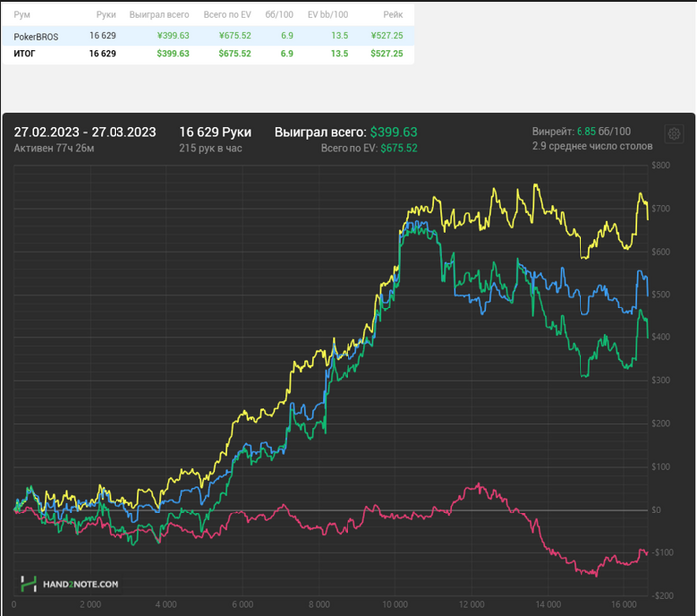Click the Активен 77ч 26м text
The height and width of the screenshot is (616, 697).
pyautogui.click(x=54, y=148)
